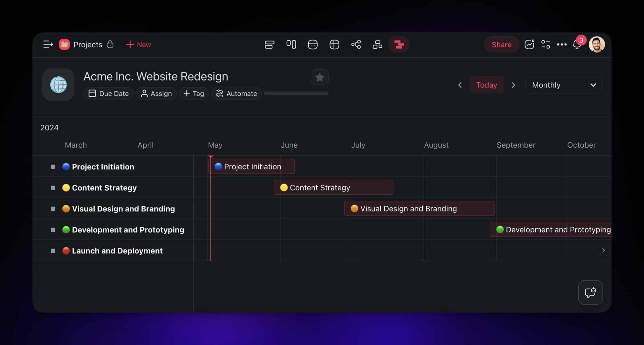
Task: Open the table view
Action: (334, 45)
